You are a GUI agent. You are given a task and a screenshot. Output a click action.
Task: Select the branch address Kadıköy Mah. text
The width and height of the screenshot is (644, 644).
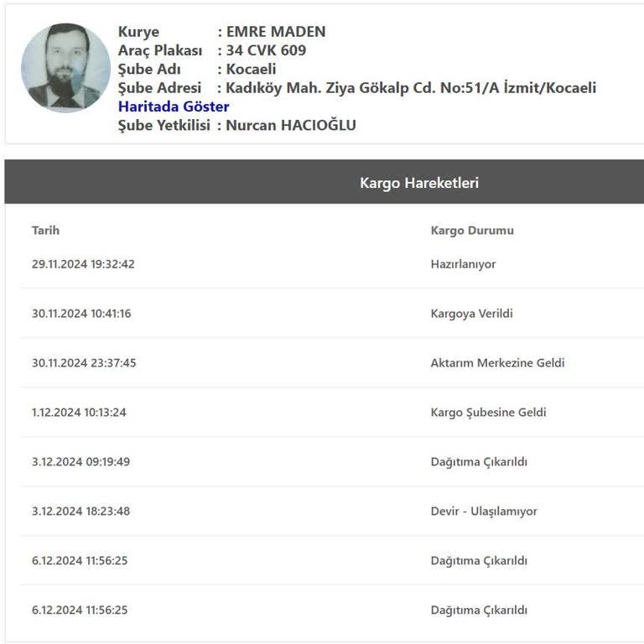pyautogui.click(x=411, y=88)
